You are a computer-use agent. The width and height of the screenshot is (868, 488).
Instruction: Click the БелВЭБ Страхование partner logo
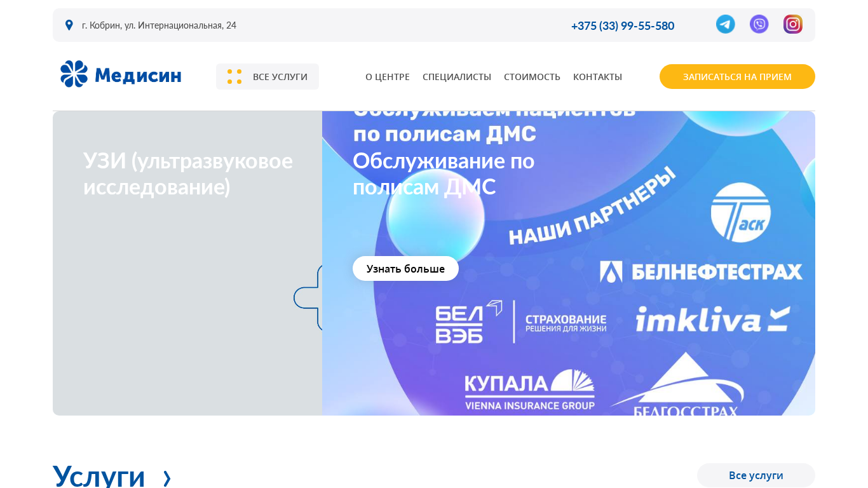(521, 322)
